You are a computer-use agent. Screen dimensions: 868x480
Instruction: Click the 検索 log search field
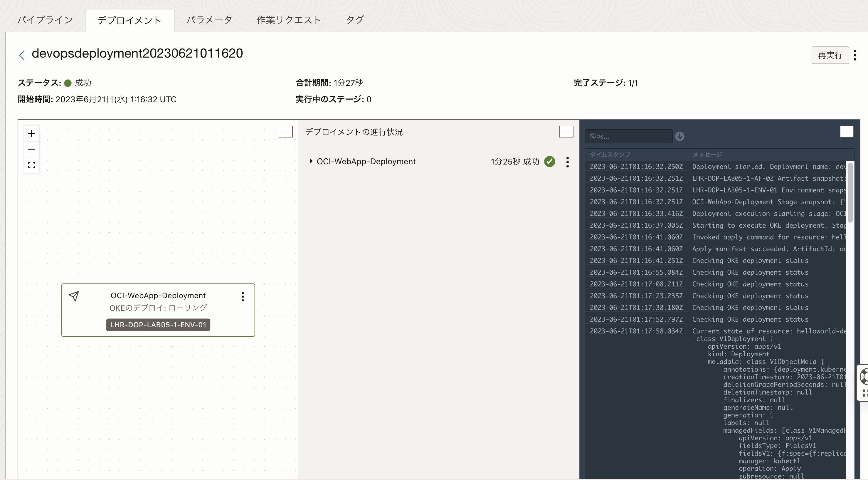[x=628, y=136]
